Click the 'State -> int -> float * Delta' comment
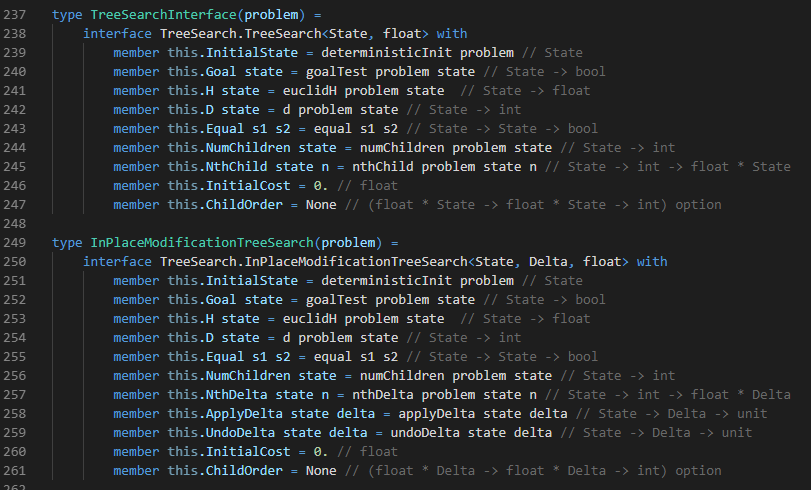This screenshot has height=490, width=811. [x=679, y=395]
